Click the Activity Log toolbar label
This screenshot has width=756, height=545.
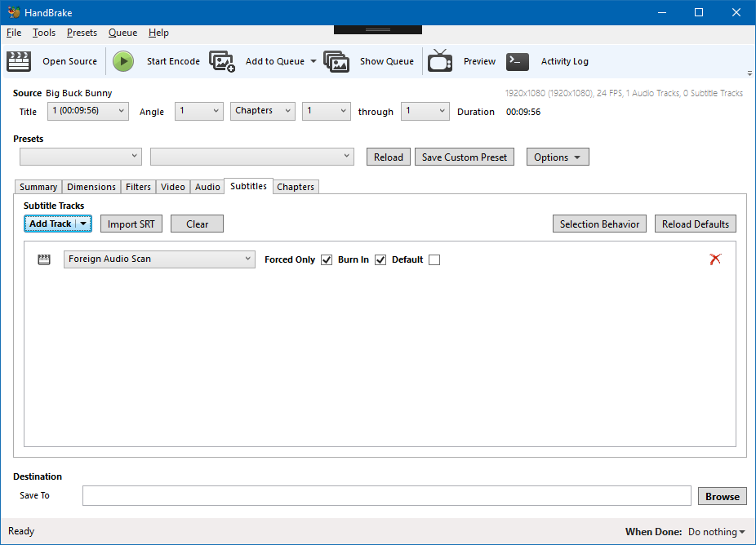point(565,61)
